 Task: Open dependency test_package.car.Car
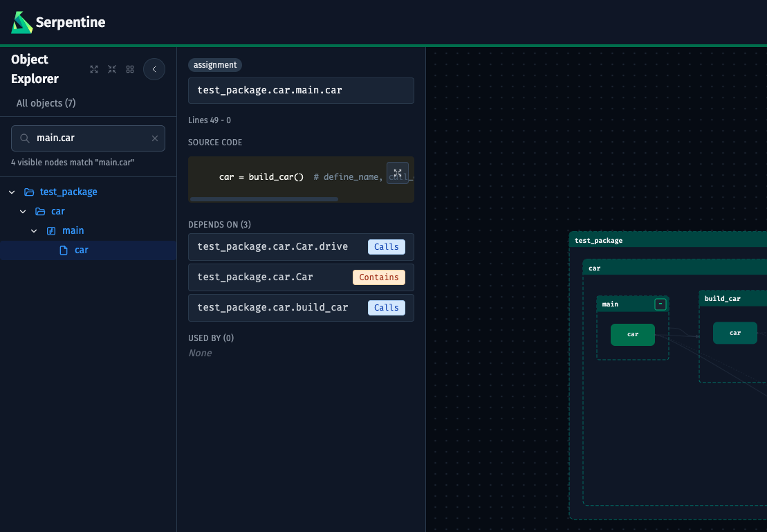(x=301, y=277)
